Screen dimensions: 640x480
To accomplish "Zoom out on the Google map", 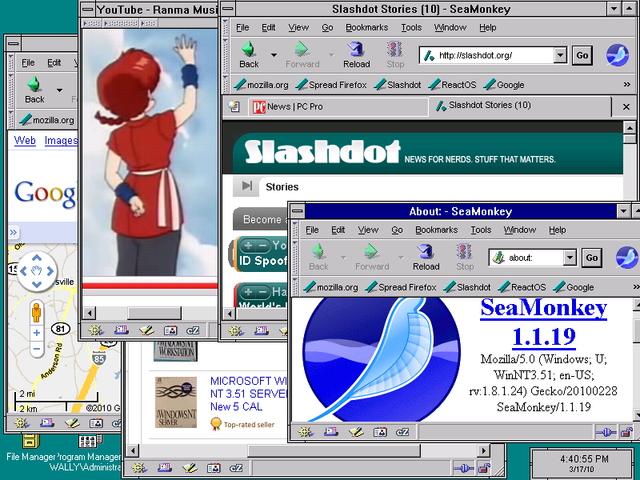I will (37, 349).
